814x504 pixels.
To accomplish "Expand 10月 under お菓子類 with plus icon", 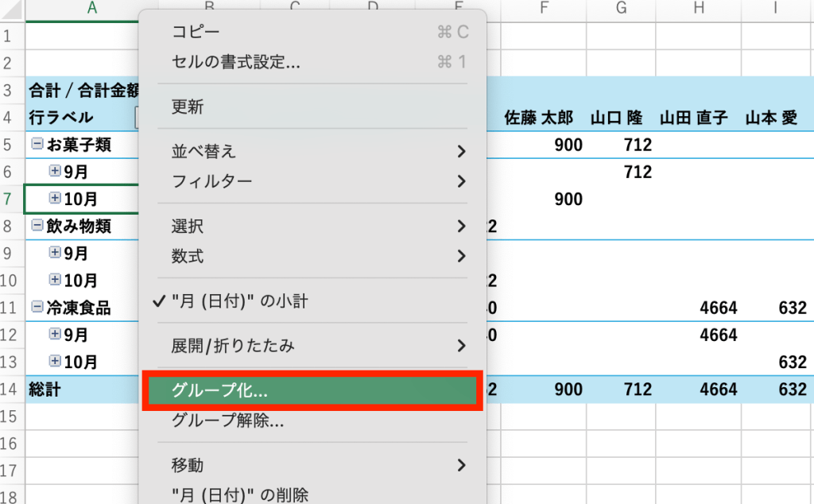I will pyautogui.click(x=55, y=198).
